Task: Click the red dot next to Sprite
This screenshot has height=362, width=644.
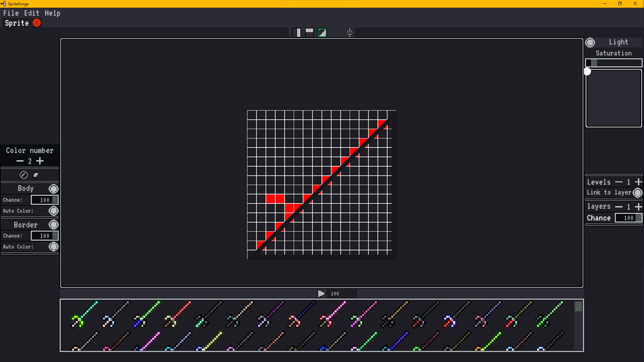Action: [x=37, y=23]
